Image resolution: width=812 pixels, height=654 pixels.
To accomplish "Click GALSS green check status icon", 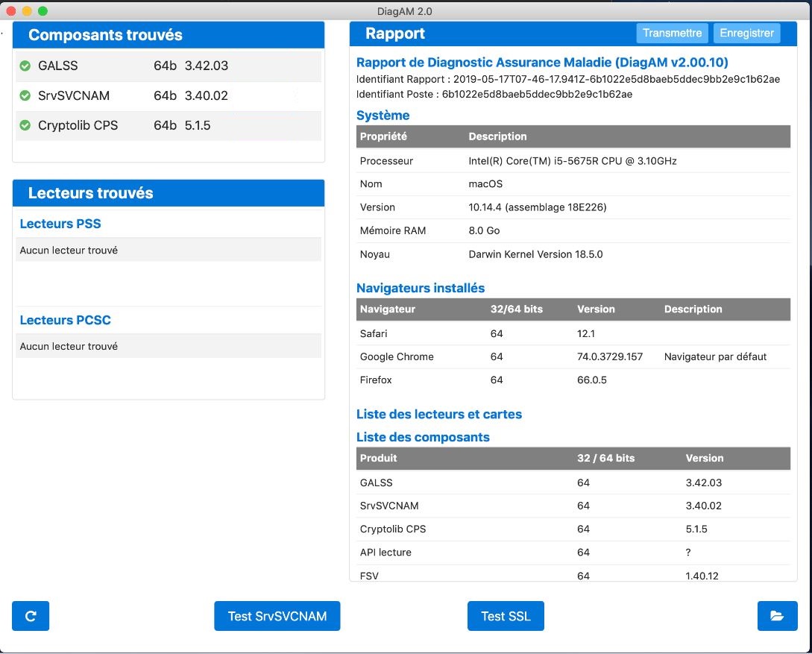I will coord(25,66).
